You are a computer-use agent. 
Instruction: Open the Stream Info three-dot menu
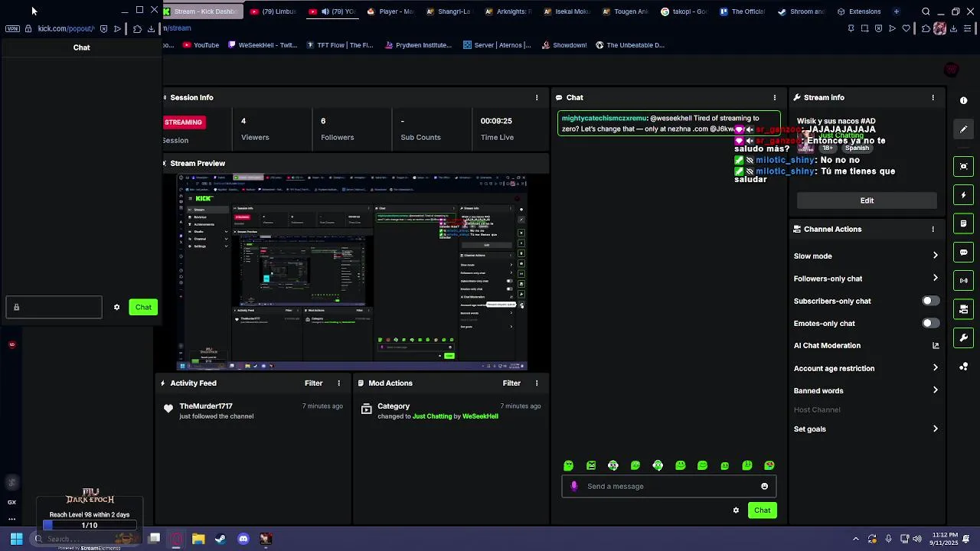pyautogui.click(x=933, y=98)
